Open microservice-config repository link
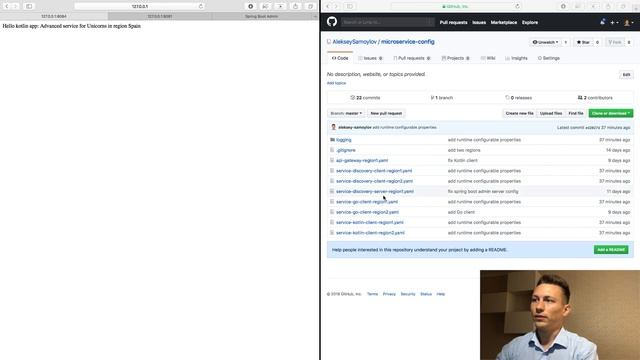This screenshot has height=360, width=640. coord(407,42)
